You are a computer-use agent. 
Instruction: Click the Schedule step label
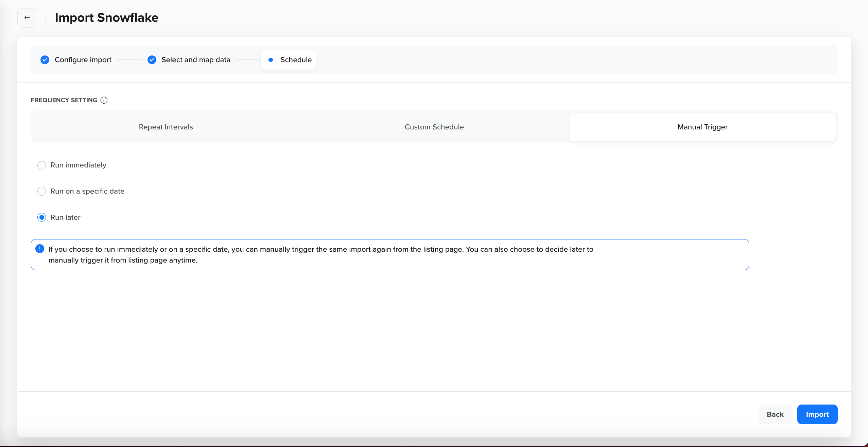[x=296, y=60]
